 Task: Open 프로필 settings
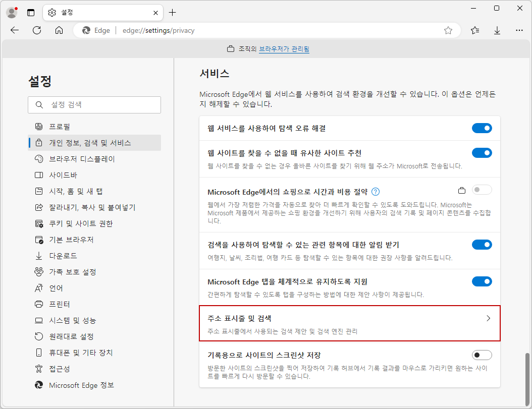click(95, 127)
